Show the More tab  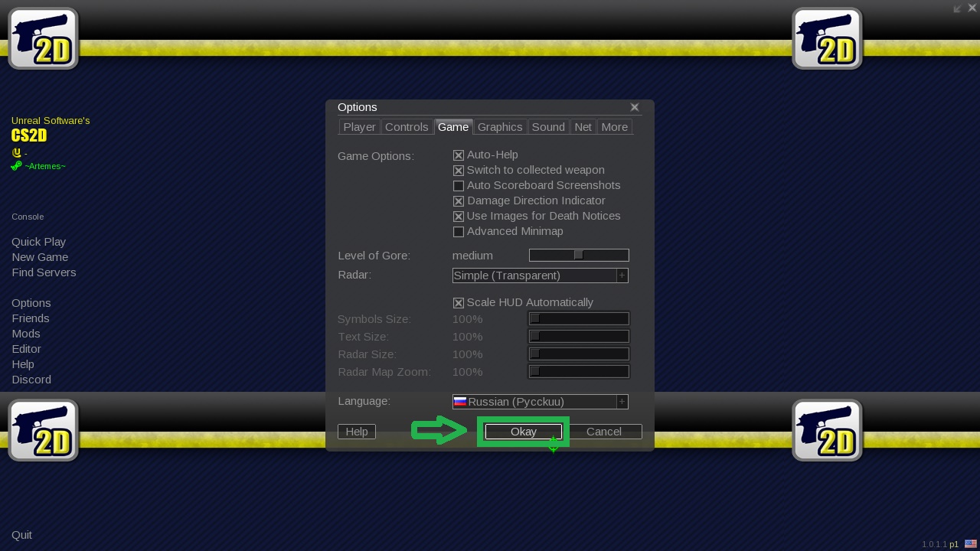tap(615, 127)
